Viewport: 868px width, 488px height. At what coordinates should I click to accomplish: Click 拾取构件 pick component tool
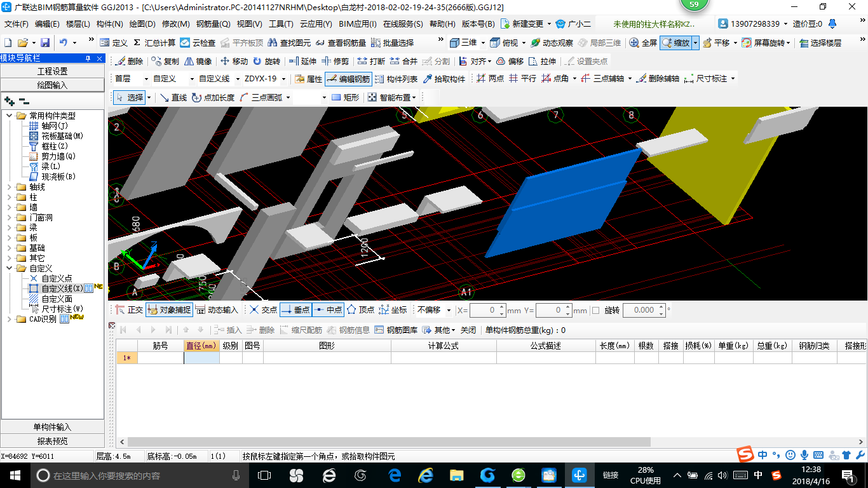444,79
